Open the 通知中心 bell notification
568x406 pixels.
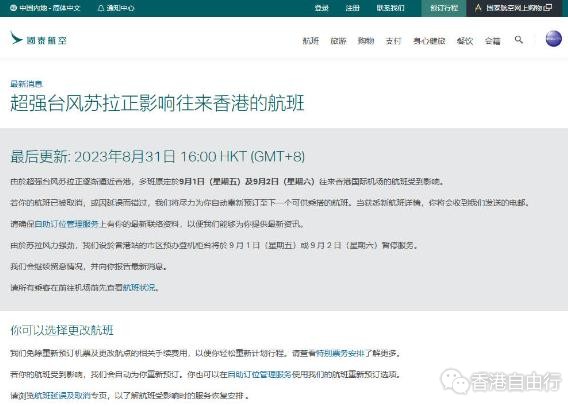(116, 8)
